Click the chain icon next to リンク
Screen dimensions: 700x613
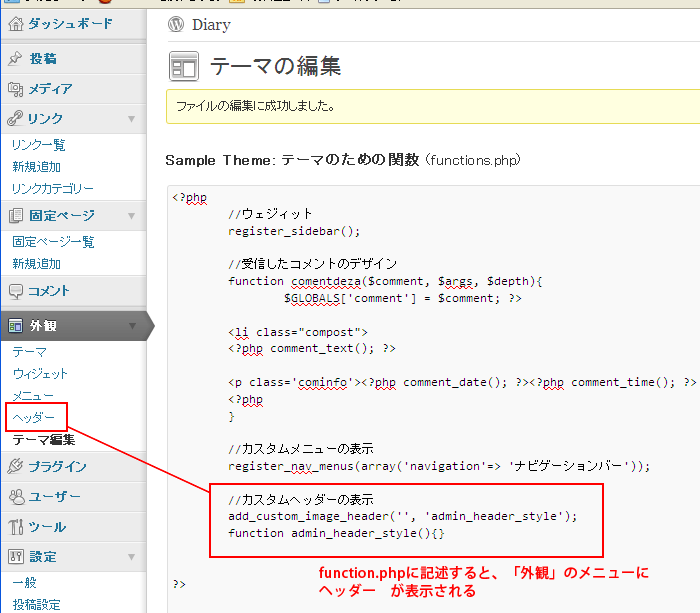[x=15, y=119]
